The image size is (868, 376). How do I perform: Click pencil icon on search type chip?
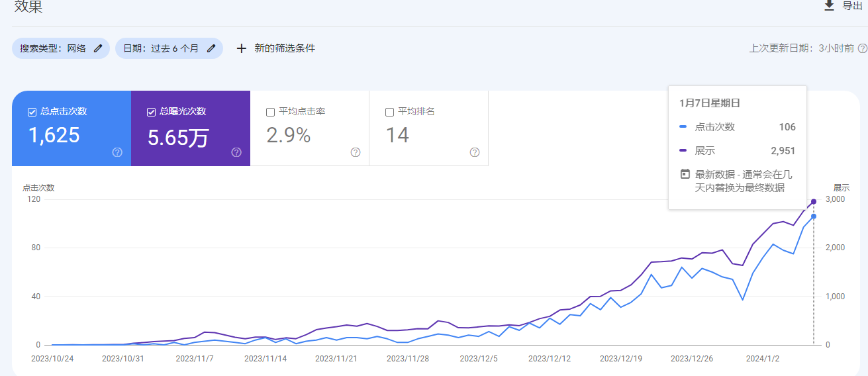[x=98, y=48]
